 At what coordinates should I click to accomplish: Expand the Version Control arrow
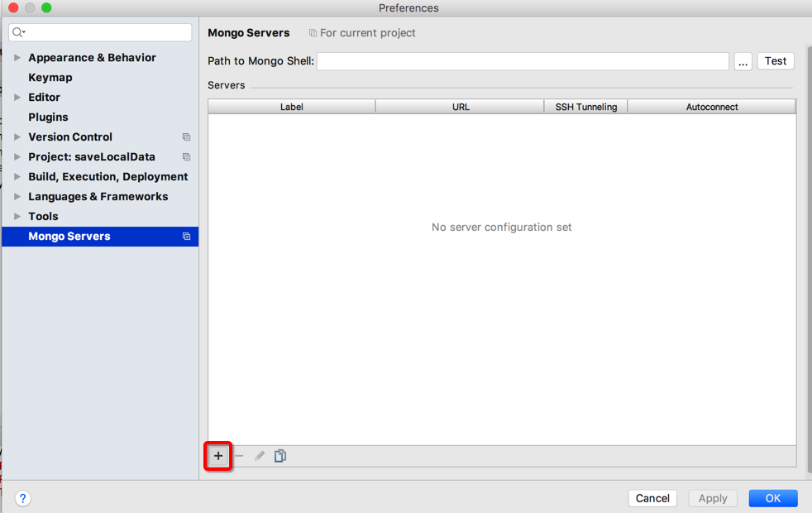click(x=17, y=137)
